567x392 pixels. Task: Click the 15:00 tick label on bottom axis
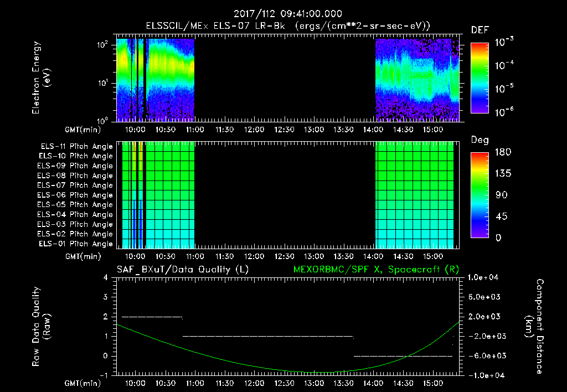pos(433,383)
